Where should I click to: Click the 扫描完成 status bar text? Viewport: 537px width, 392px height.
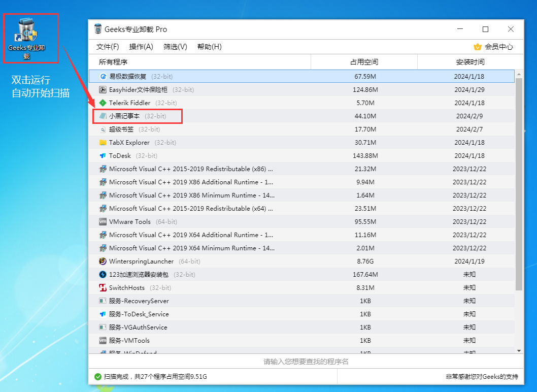pyautogui.click(x=155, y=377)
